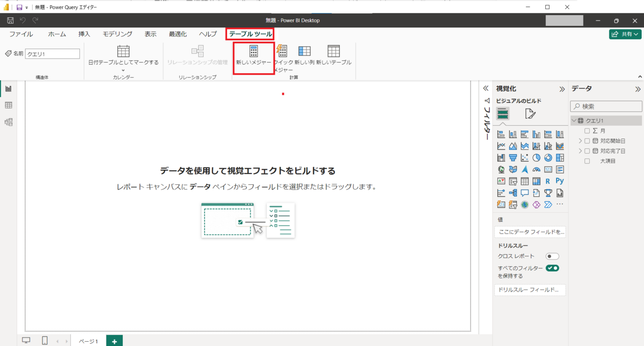Select the line chart visual
644x346 pixels.
501,146
